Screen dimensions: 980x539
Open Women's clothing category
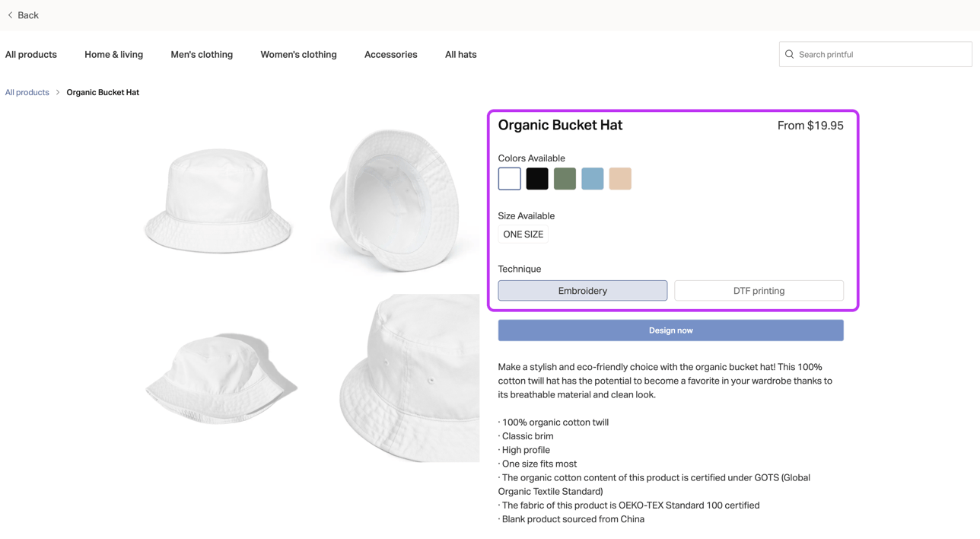298,55
